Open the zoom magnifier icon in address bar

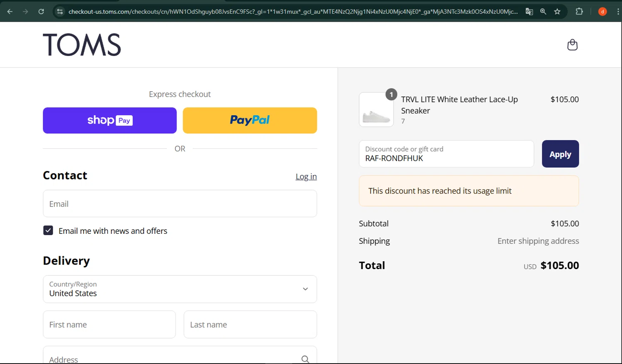click(x=543, y=12)
